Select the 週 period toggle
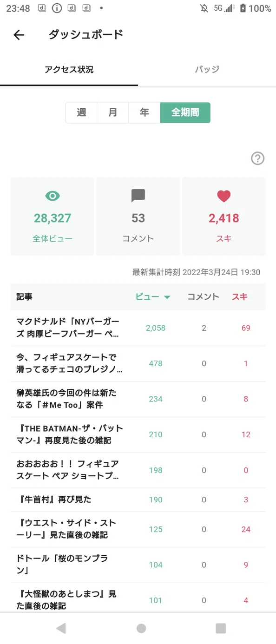 point(81,112)
